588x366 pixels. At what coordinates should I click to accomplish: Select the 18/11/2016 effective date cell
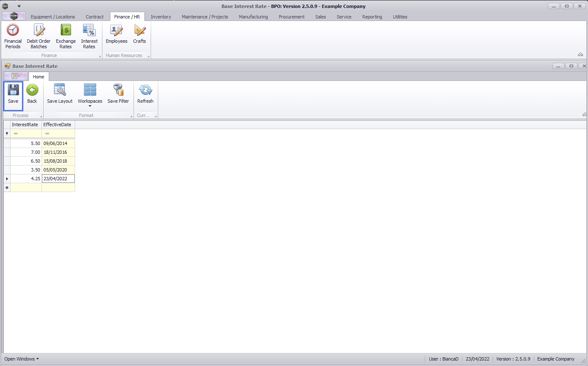pyautogui.click(x=58, y=152)
